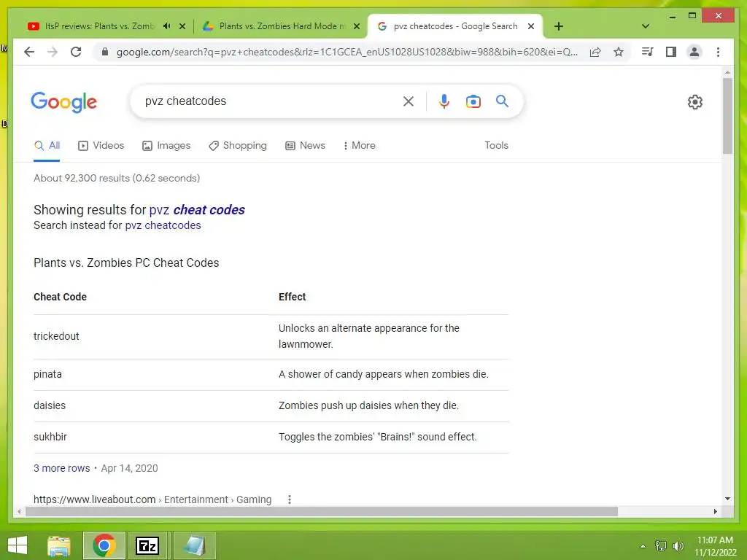Image resolution: width=747 pixels, height=560 pixels.
Task: Open Chrome side panel
Action: click(671, 52)
